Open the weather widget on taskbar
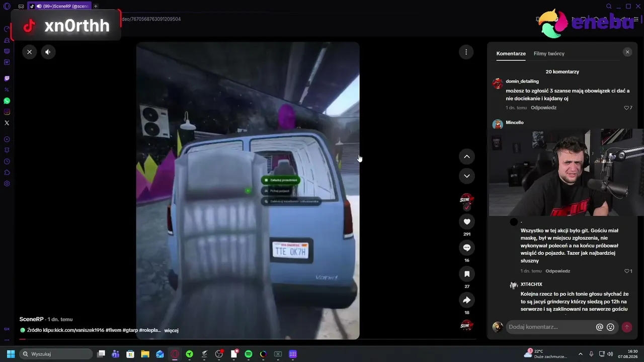The height and width of the screenshot is (362, 644). pos(545,354)
